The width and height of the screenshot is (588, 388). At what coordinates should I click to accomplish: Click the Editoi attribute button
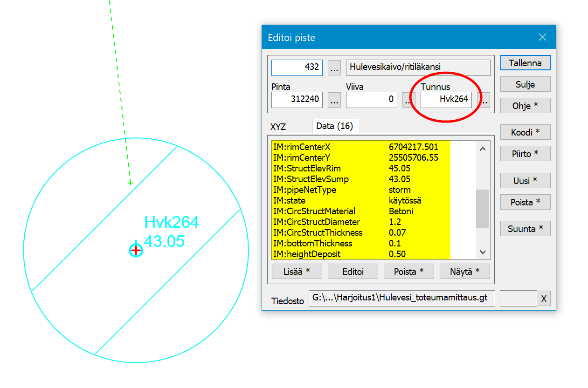353,272
